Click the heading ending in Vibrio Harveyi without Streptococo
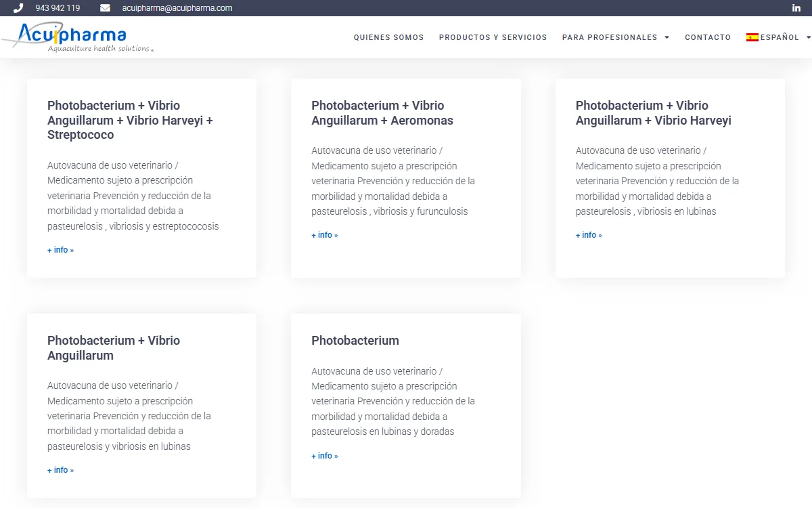This screenshot has height=508, width=812. coord(654,113)
